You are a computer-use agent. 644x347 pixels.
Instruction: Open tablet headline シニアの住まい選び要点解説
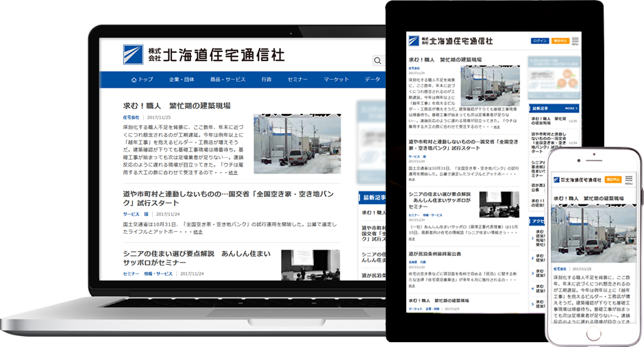coord(439,200)
